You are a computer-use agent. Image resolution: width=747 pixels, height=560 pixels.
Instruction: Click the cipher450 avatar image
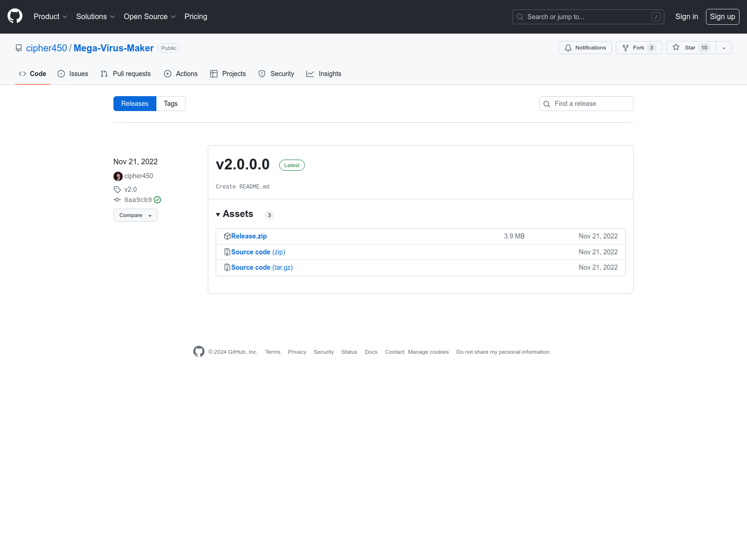click(x=118, y=176)
